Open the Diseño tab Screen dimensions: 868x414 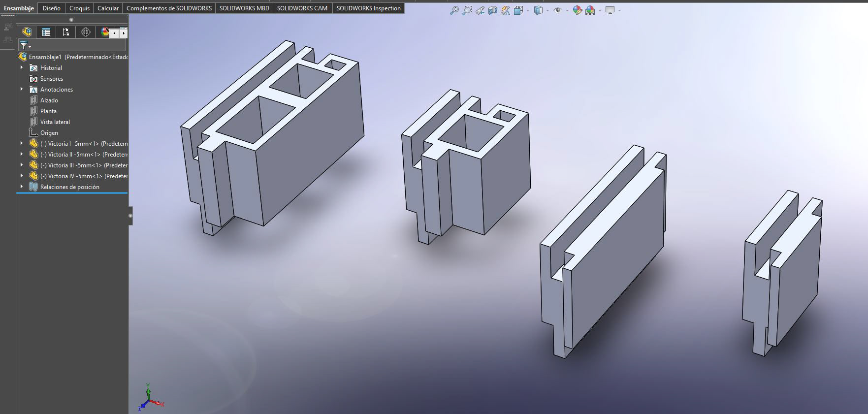click(x=51, y=8)
